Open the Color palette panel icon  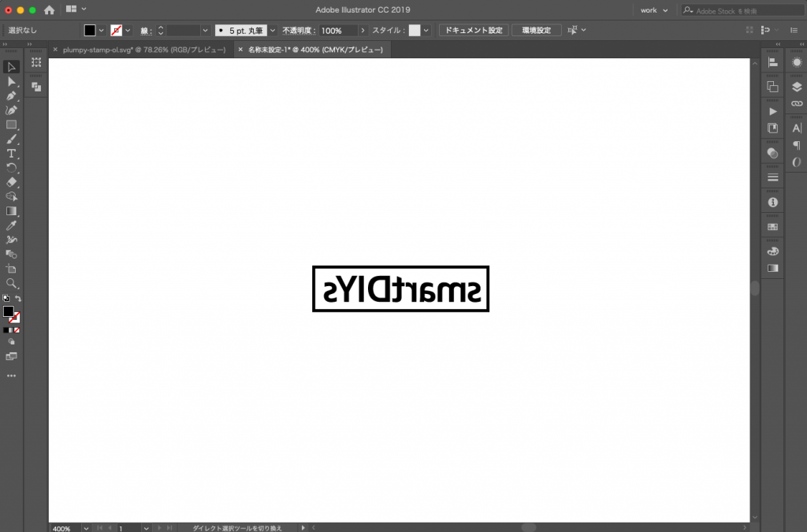point(772,251)
